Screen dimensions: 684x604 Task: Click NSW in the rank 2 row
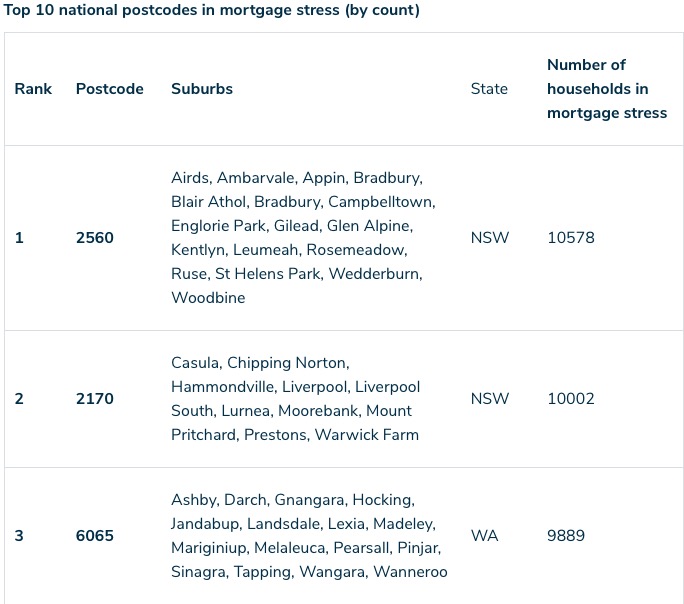pyautogui.click(x=489, y=399)
